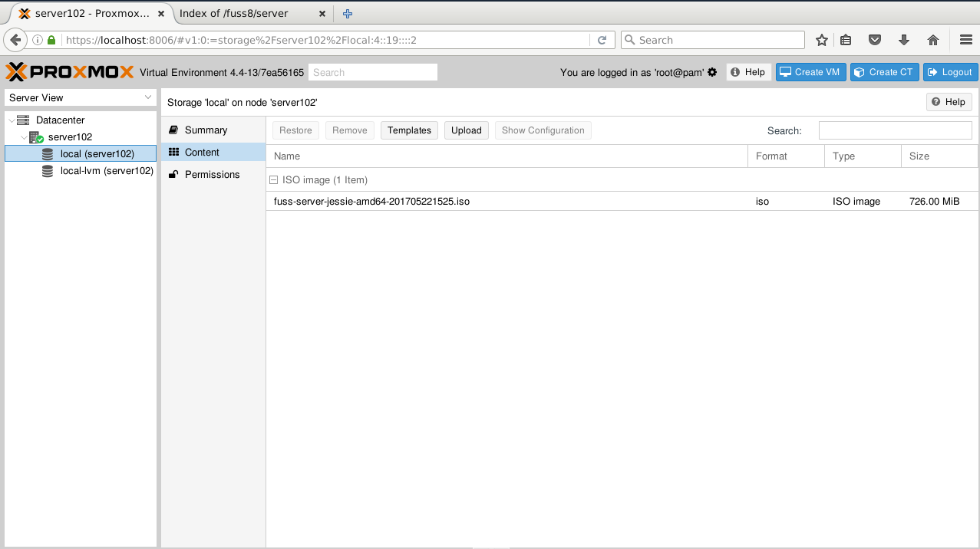
Task: Bookmark this page with star icon
Action: point(822,40)
